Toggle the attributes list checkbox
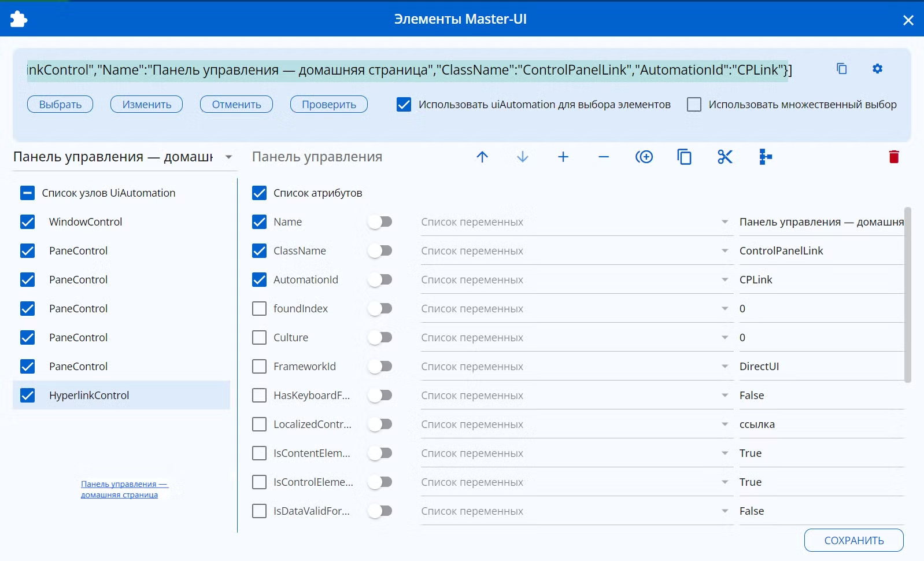Screen dimensions: 924x561 pos(259,193)
